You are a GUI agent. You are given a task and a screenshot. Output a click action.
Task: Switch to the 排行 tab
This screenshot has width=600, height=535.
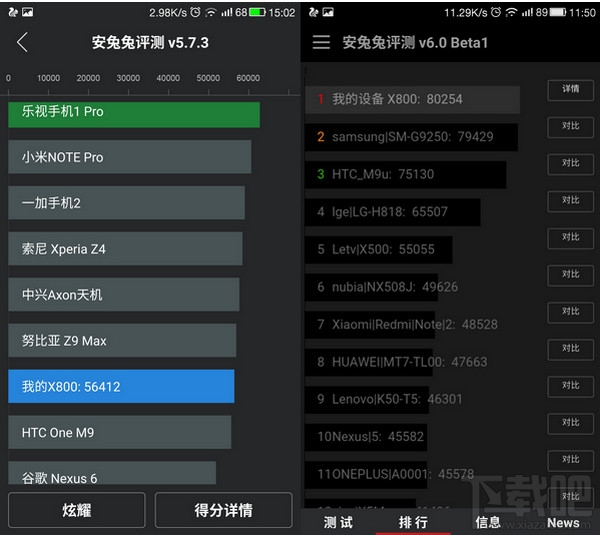(x=413, y=522)
